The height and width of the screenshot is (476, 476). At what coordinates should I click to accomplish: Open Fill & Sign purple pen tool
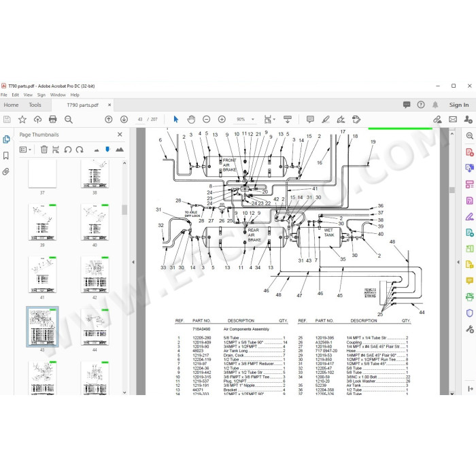pos(469,216)
